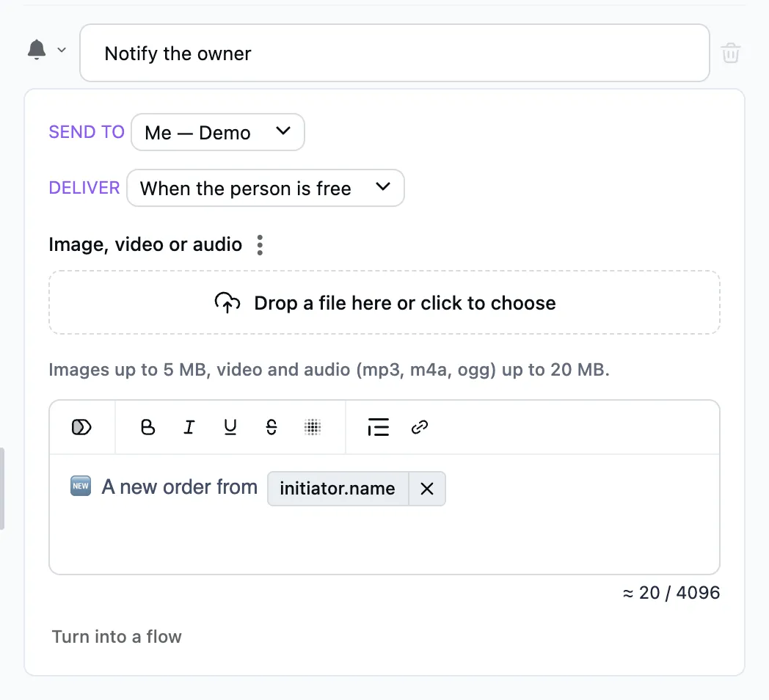Click the '≈ 20 / 4096' character counter
This screenshot has height=700, width=769.
point(671,593)
